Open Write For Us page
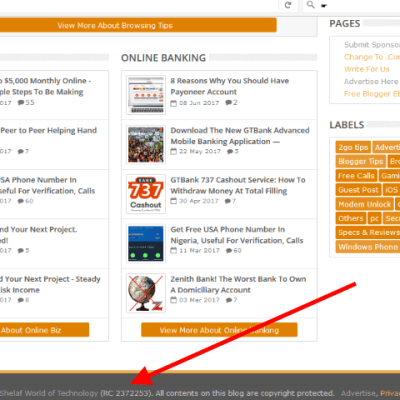 367,69
